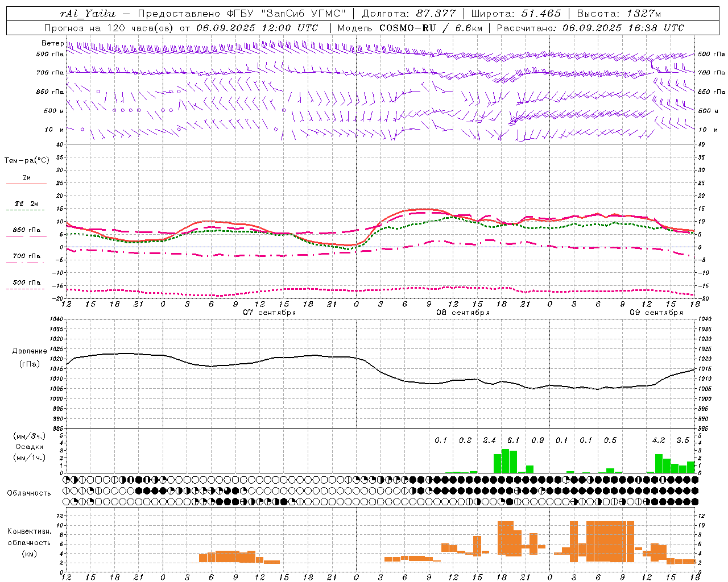Click the 3.5 precipitation total value
Viewport: 728px width, 582px height.
pos(682,440)
